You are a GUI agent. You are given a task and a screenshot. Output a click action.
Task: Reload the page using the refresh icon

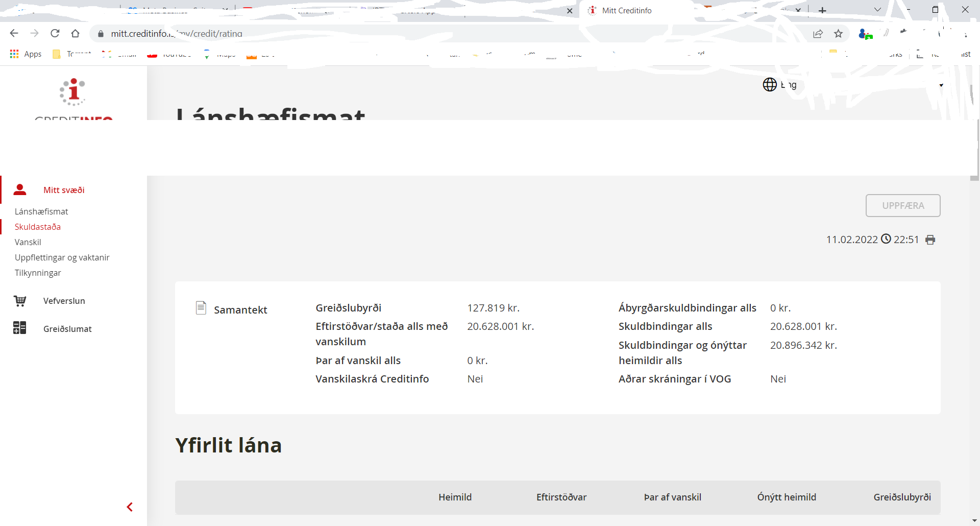coord(55,34)
